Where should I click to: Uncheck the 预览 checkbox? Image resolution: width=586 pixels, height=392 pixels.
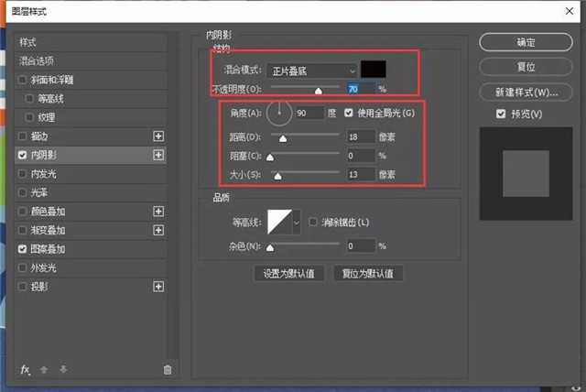tap(499, 114)
